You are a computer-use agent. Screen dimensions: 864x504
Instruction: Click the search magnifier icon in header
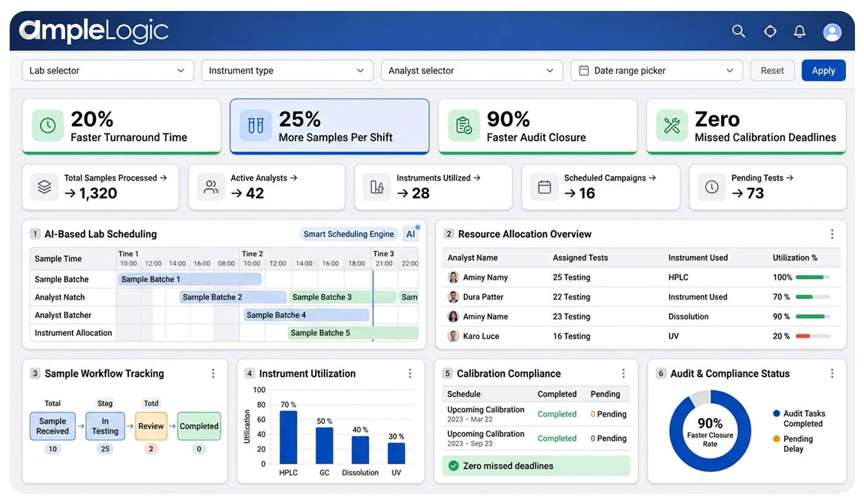tap(738, 32)
